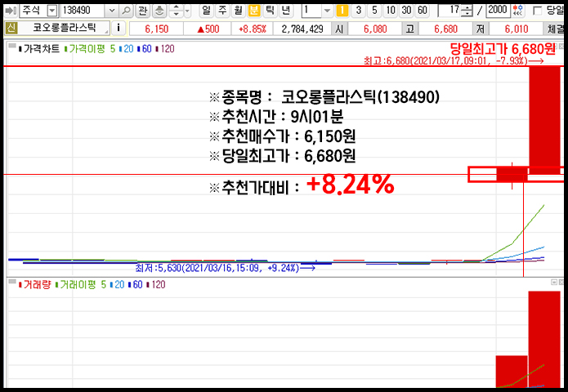Click the change rate +8.85%

point(252,29)
